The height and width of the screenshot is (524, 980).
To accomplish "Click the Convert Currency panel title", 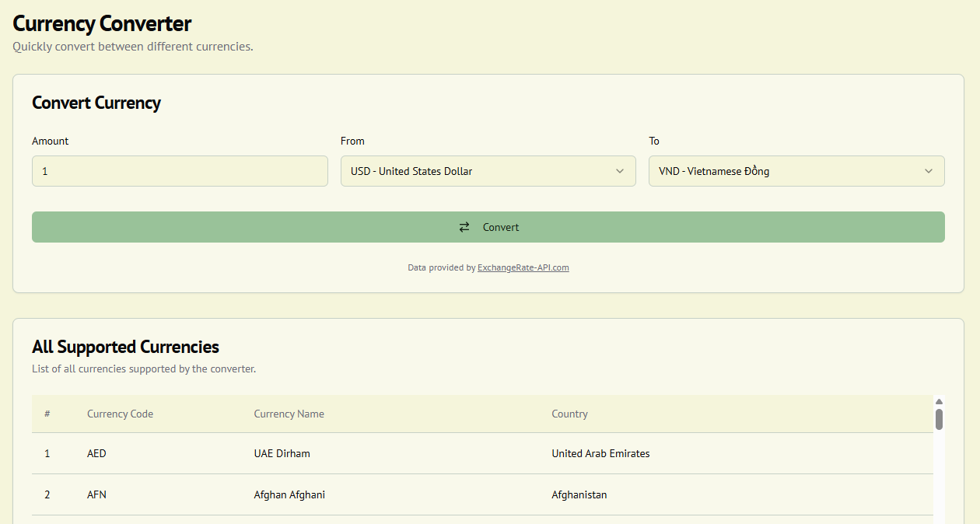I will pyautogui.click(x=96, y=103).
